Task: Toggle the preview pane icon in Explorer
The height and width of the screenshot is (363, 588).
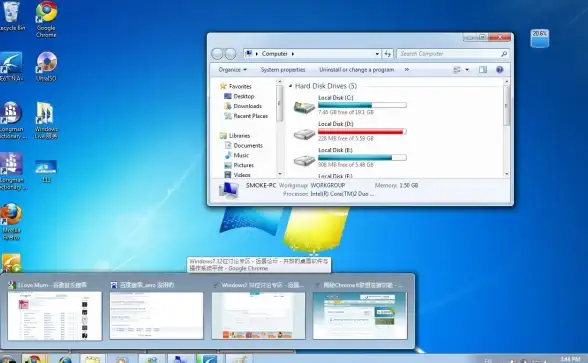Action: pos(483,70)
